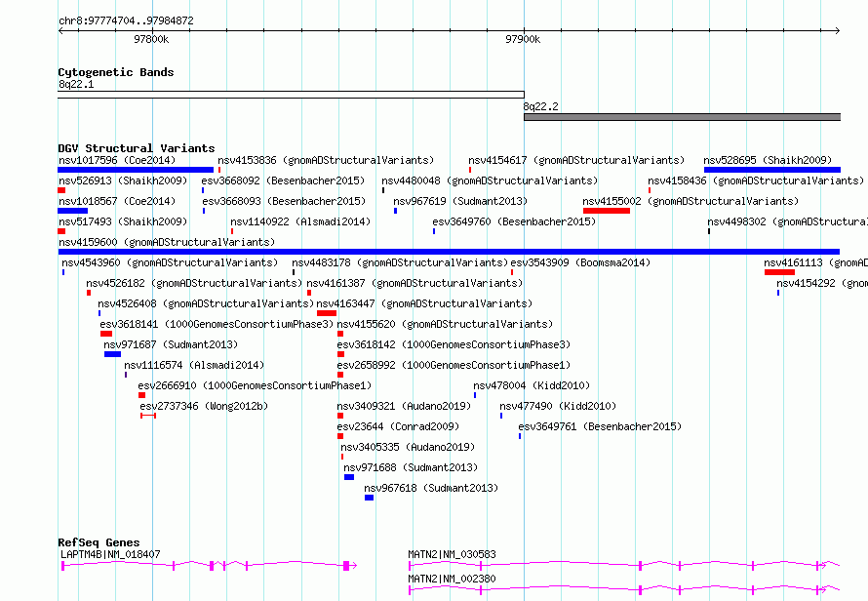Screen dimensions: 868x601
Task: Click the red nsv4161113 variant bar
Action: pos(779,272)
